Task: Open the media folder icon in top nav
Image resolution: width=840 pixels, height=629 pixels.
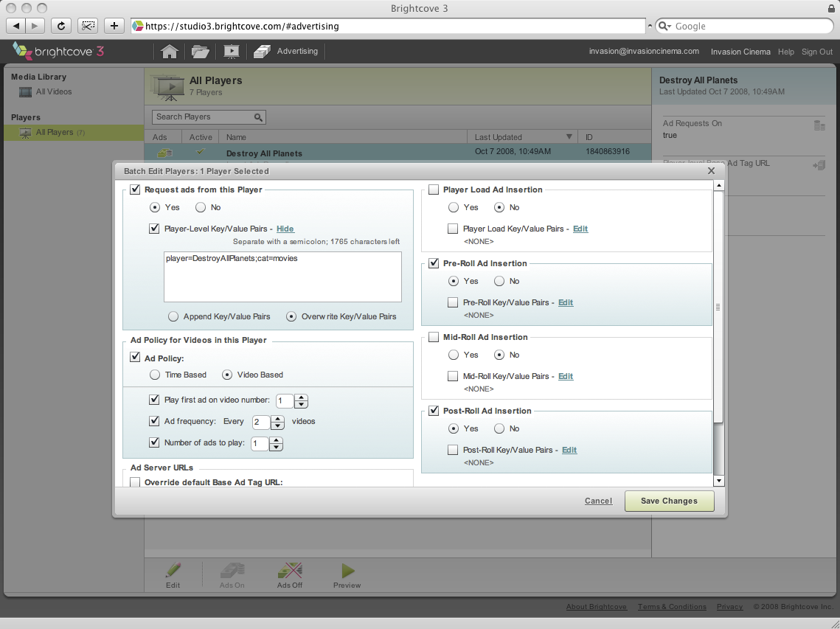Action: pos(201,52)
